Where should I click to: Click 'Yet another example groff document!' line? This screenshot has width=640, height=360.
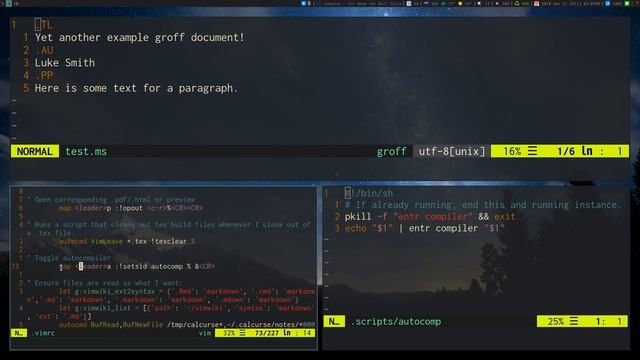[x=139, y=38]
